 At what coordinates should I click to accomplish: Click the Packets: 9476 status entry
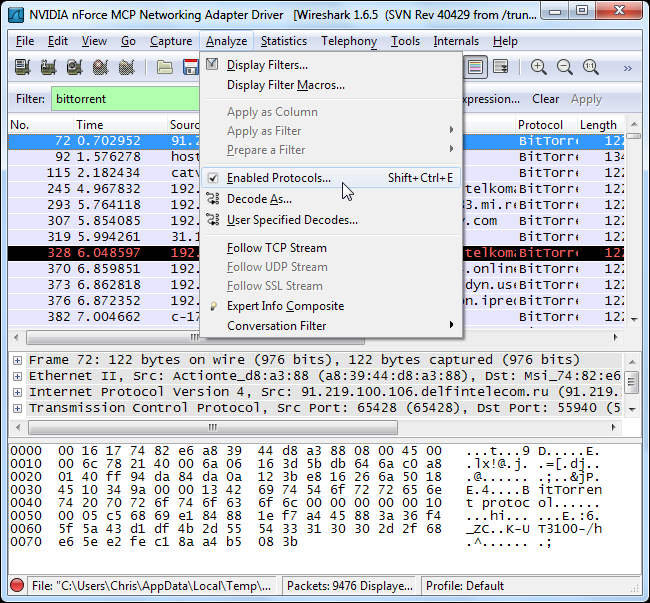coord(349,585)
